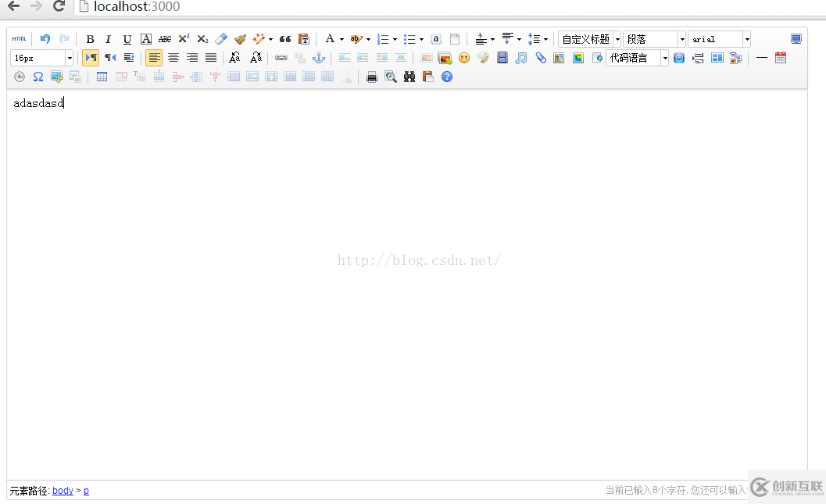Toggle subscript formatting
826x504 pixels.
[x=203, y=39]
